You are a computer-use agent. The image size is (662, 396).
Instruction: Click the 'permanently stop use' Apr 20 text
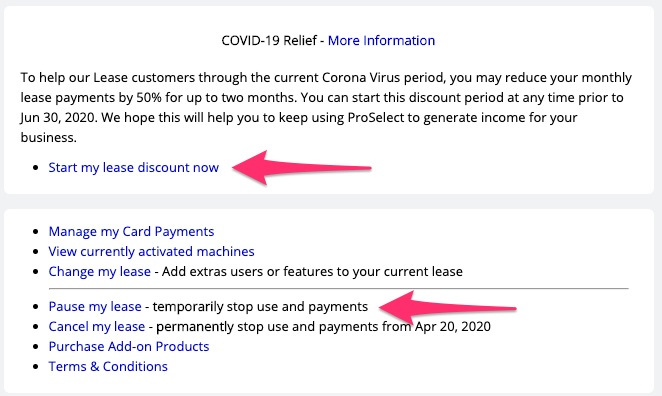point(323,326)
